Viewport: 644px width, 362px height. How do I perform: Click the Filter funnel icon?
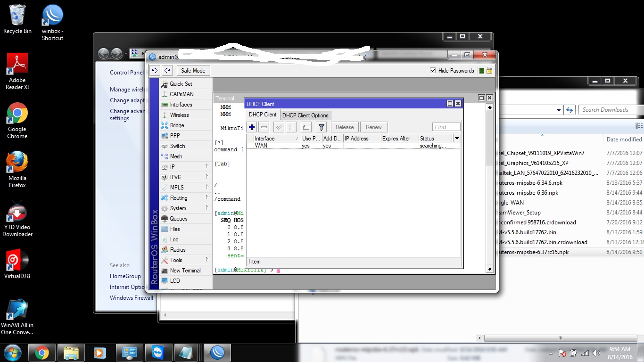pos(321,127)
